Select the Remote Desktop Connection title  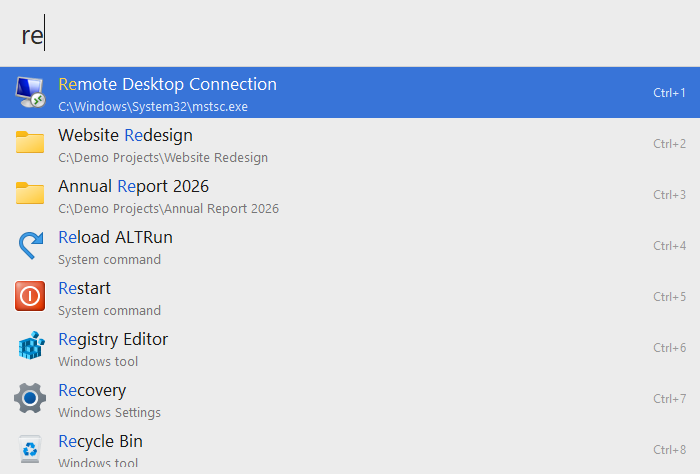(167, 84)
